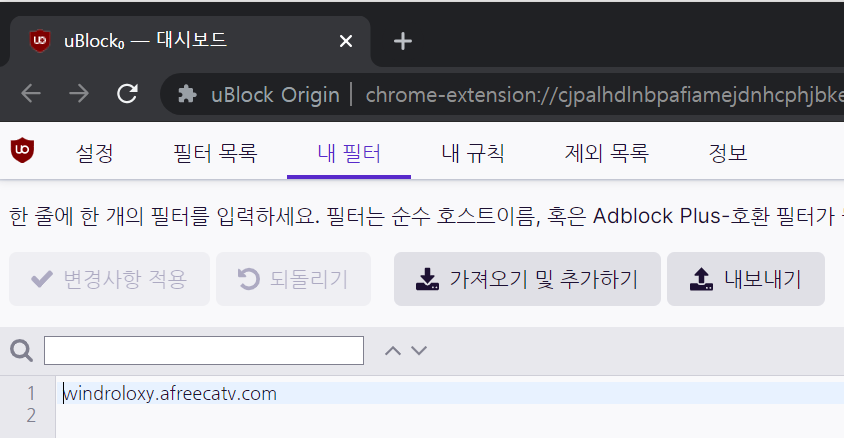The image size is (844, 438).
Task: Click 가져오기 및 추가하기 import button
Action: 527,279
